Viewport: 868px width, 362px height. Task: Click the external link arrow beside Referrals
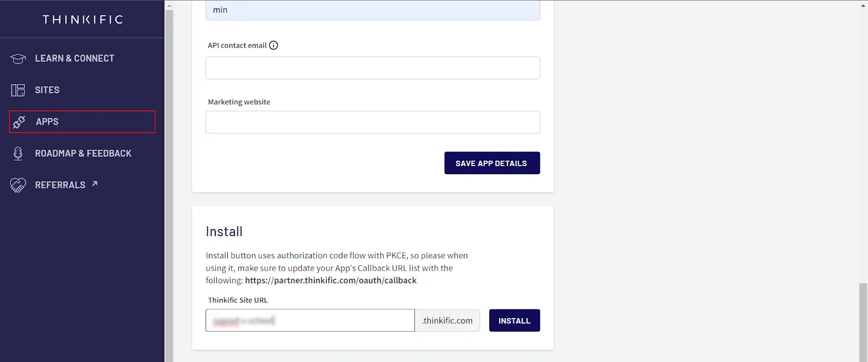point(94,183)
